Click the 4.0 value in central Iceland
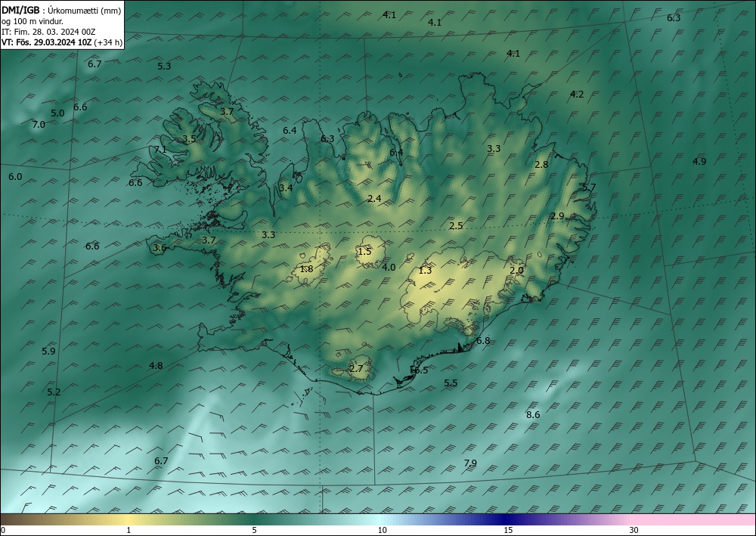 coord(389,267)
